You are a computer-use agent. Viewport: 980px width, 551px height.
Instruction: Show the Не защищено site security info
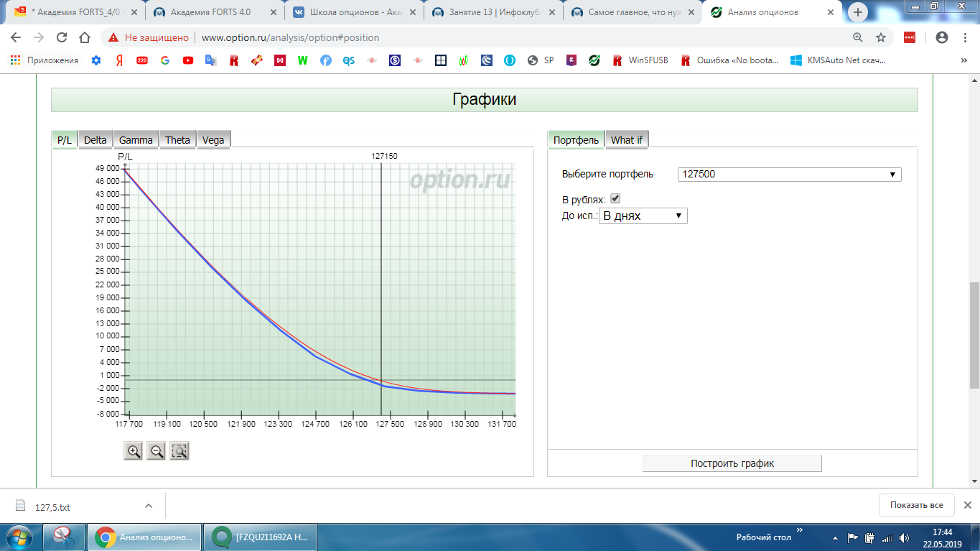coord(149,37)
